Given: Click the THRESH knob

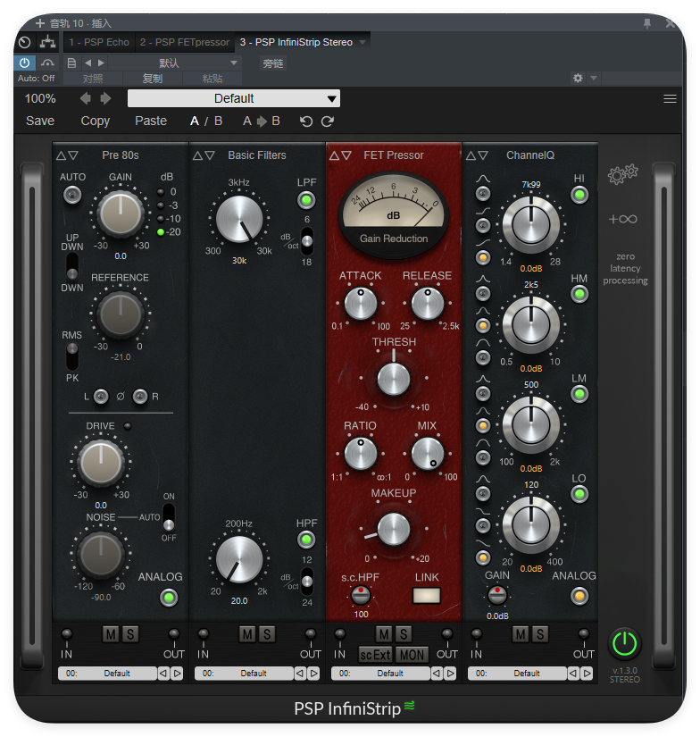Looking at the screenshot, I should point(394,379).
